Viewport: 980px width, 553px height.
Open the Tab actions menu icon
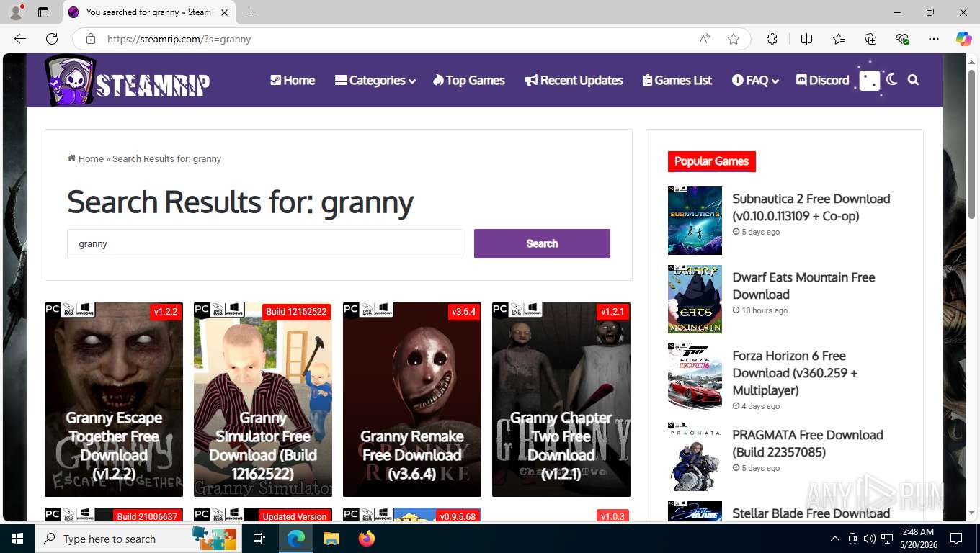(x=43, y=12)
